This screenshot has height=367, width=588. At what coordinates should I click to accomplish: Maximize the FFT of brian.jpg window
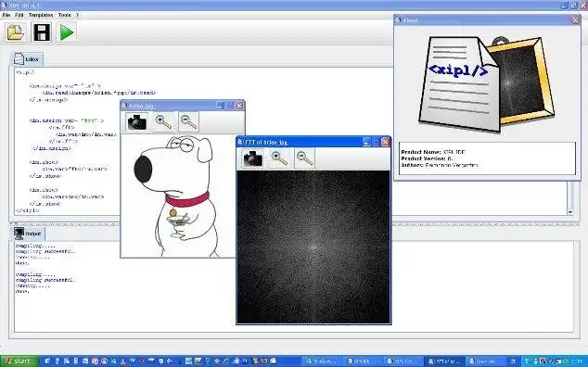[x=377, y=142]
